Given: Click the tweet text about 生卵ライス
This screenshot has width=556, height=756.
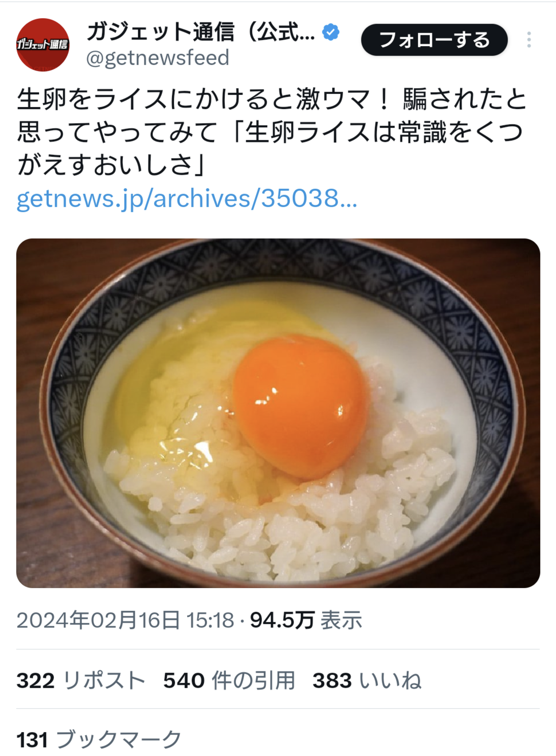Looking at the screenshot, I should 271,132.
